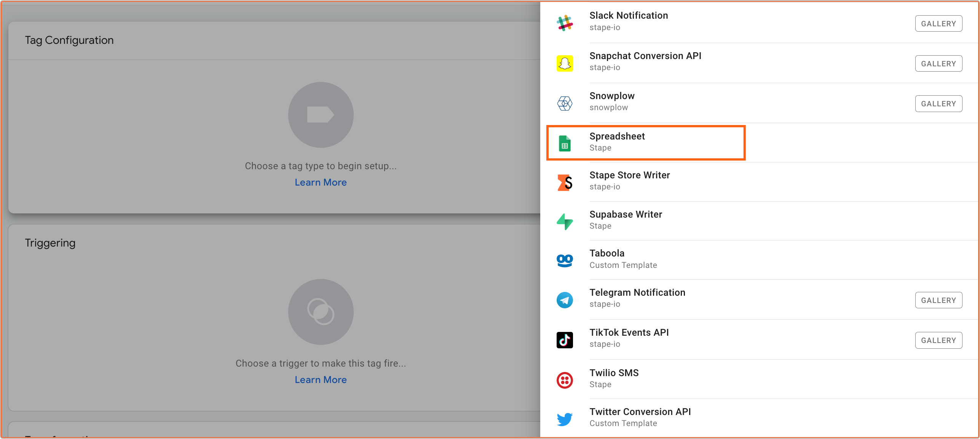The height and width of the screenshot is (439, 980).
Task: Click Learn More link under Tag Configuration
Action: [x=321, y=182]
